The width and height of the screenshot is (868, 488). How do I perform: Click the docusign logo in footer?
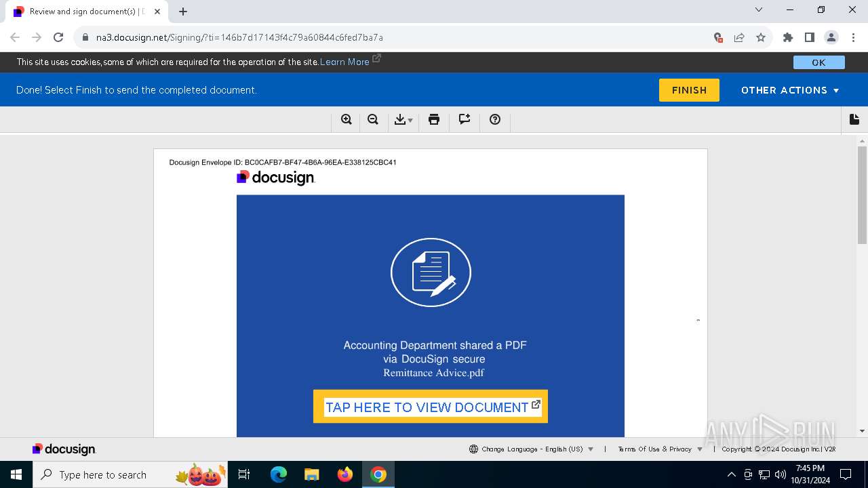[x=64, y=449]
